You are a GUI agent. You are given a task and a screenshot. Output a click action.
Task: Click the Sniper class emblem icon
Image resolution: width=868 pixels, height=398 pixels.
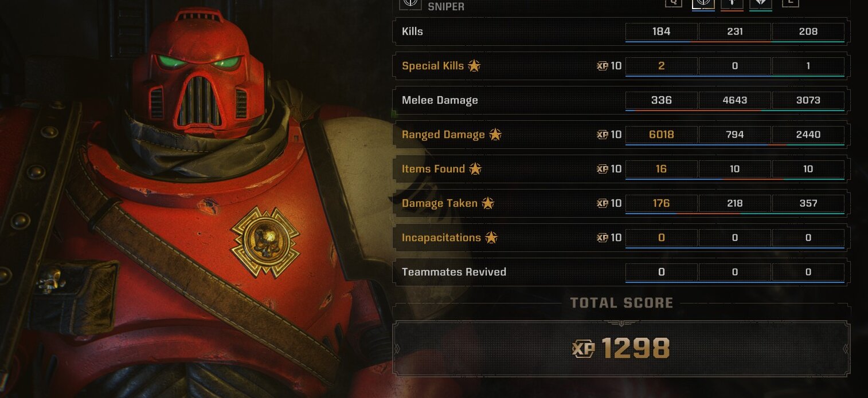pyautogui.click(x=409, y=3)
